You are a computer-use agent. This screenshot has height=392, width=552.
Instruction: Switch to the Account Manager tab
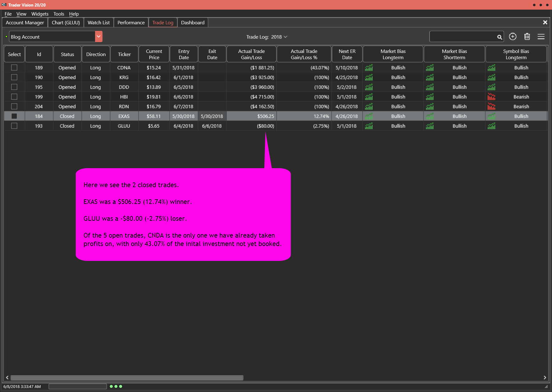click(x=25, y=22)
